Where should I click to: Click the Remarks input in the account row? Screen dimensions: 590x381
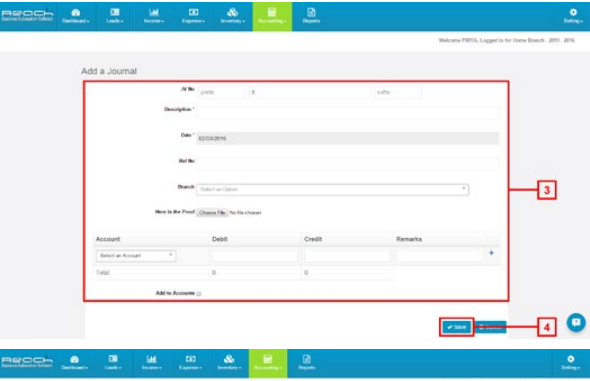click(439, 256)
